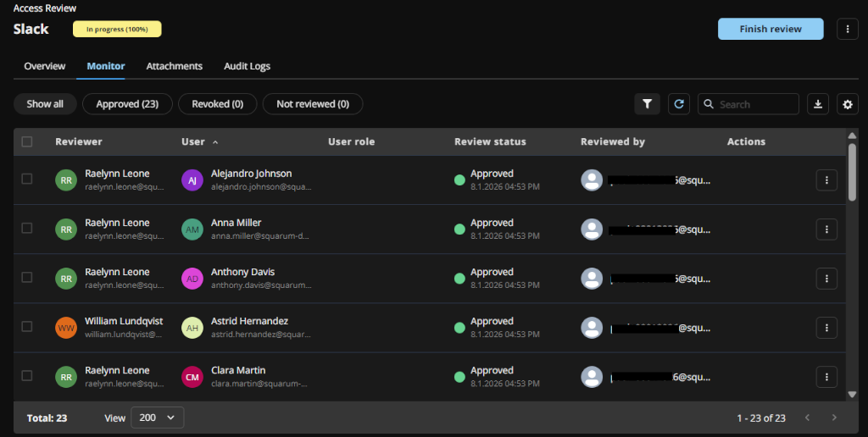Click RR reviewer avatar in Anthony Davis row
Viewport: 868px width, 437px height.
pyautogui.click(x=66, y=279)
